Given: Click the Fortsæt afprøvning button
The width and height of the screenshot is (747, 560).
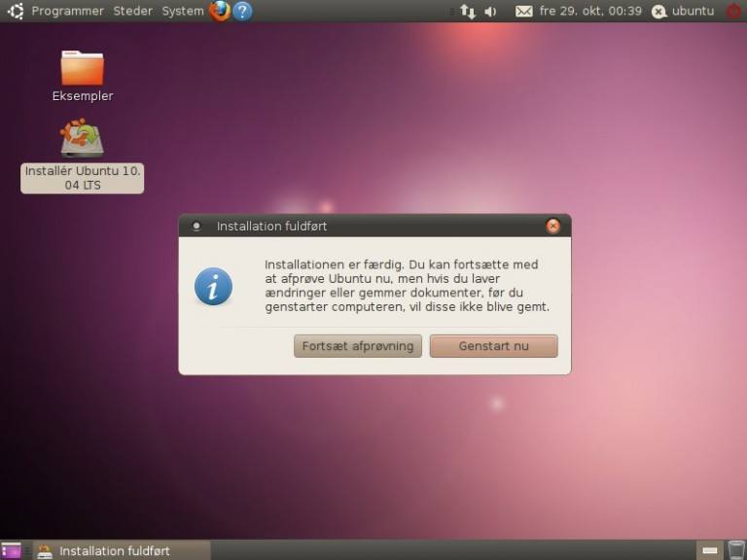Looking at the screenshot, I should [x=358, y=346].
